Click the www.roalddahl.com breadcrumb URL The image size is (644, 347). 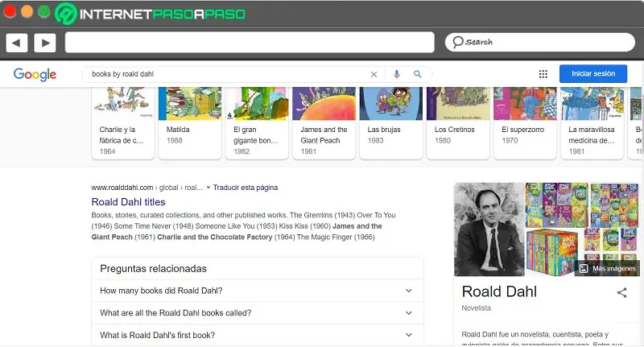click(147, 188)
